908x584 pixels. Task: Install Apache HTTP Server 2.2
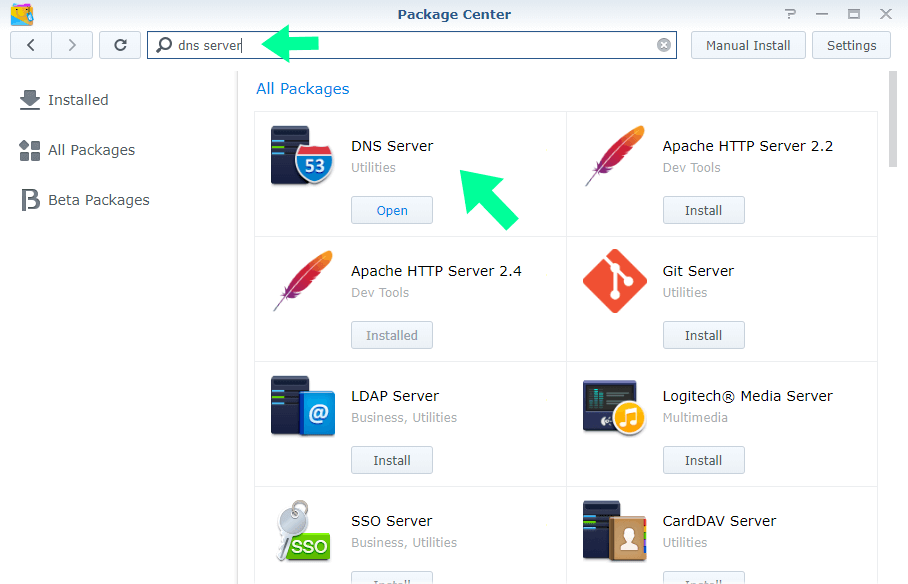(x=704, y=210)
